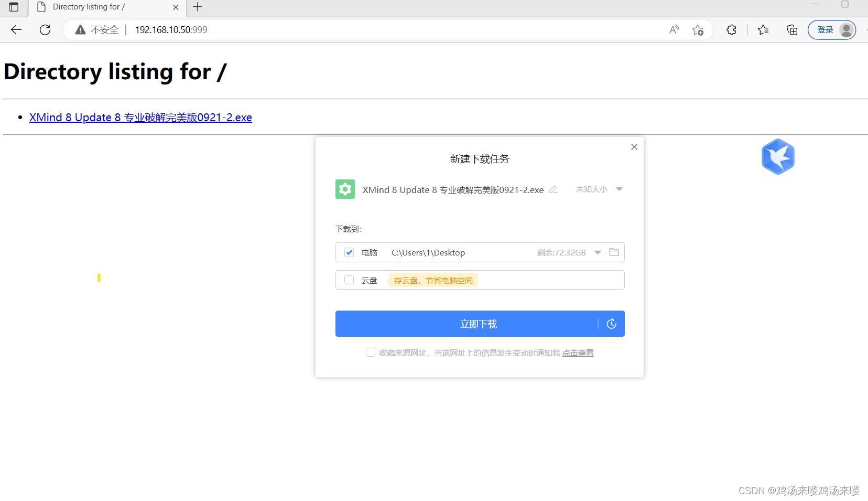
Task: Open browser extensions puzzle icon
Action: (731, 30)
